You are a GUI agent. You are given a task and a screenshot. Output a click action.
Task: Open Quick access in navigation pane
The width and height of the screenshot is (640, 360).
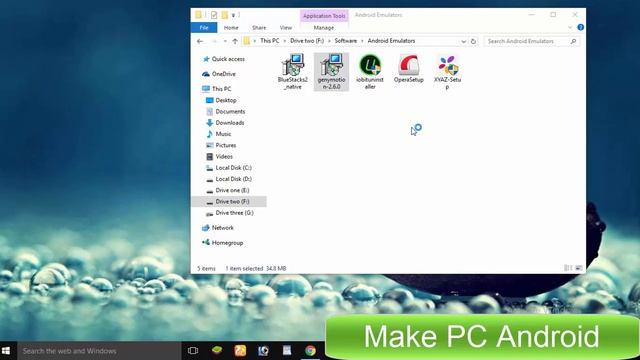pos(224,59)
